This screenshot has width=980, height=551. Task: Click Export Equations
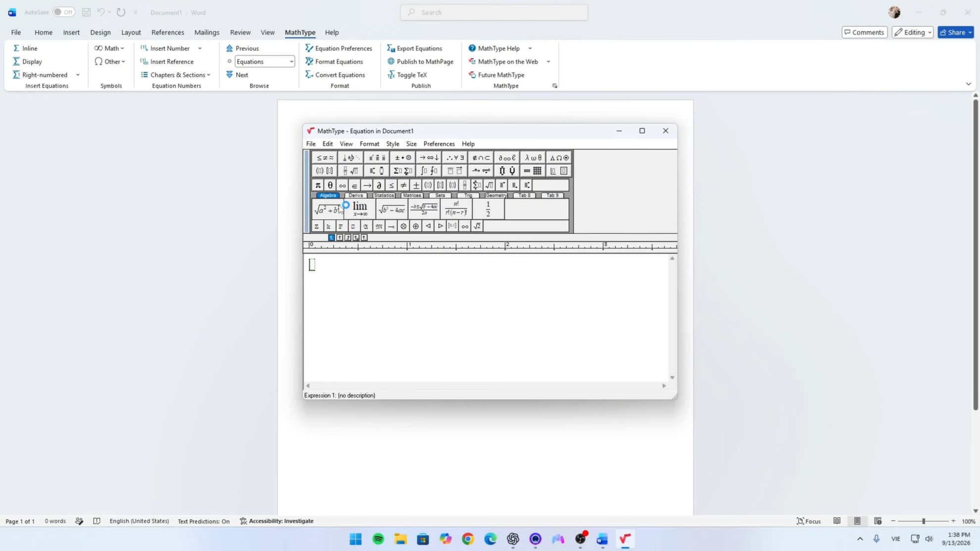415,48
